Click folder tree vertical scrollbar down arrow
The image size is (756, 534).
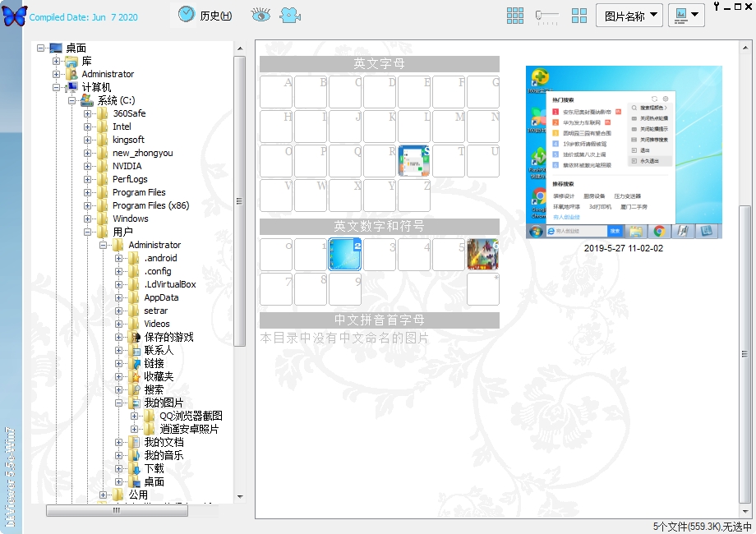[x=240, y=496]
